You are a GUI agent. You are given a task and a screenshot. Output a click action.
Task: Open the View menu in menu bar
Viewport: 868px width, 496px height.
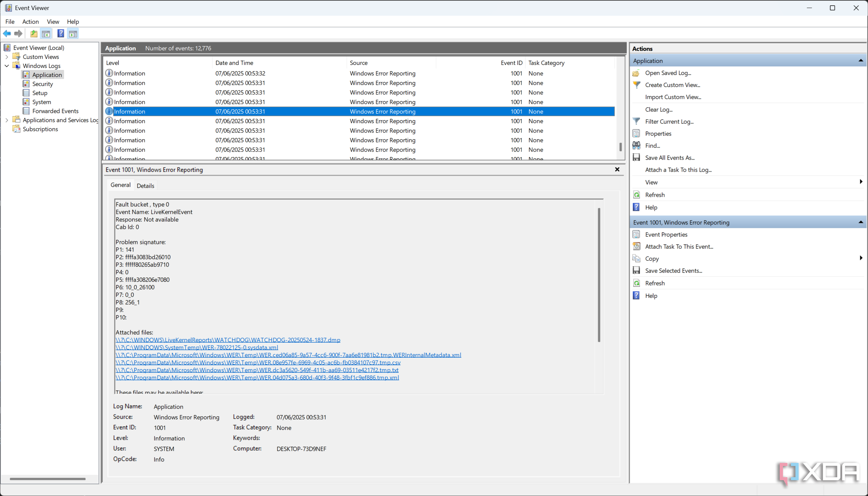(53, 21)
